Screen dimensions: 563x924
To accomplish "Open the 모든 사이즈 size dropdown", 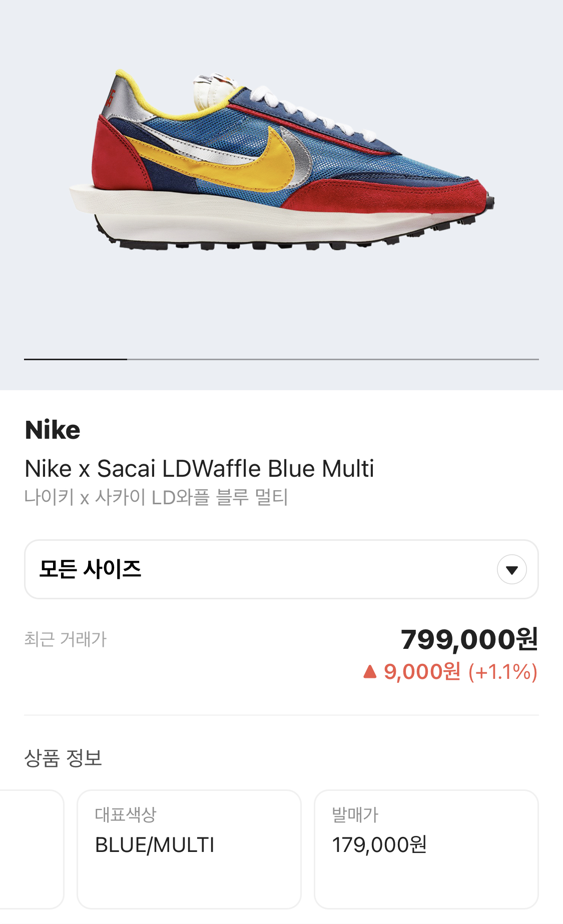I will click(281, 569).
